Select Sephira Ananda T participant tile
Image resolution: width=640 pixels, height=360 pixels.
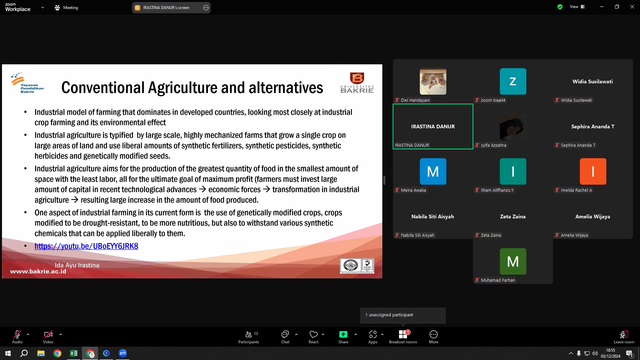[x=593, y=127]
